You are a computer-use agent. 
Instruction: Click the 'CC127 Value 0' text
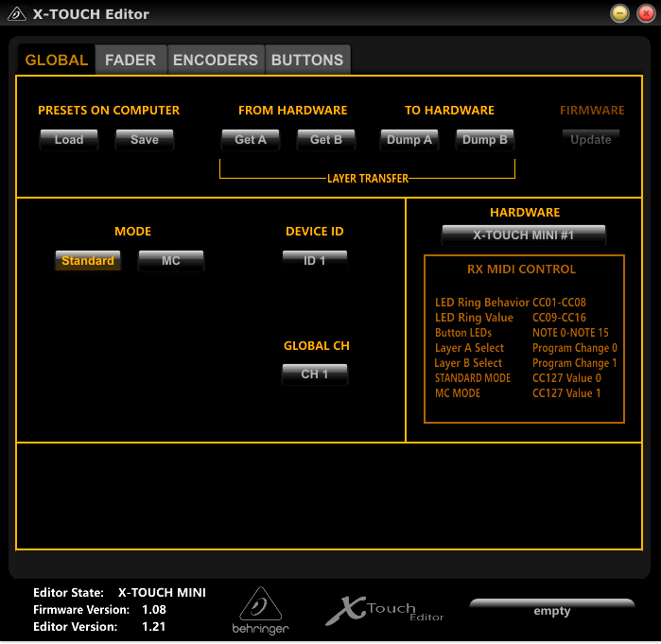(x=566, y=378)
